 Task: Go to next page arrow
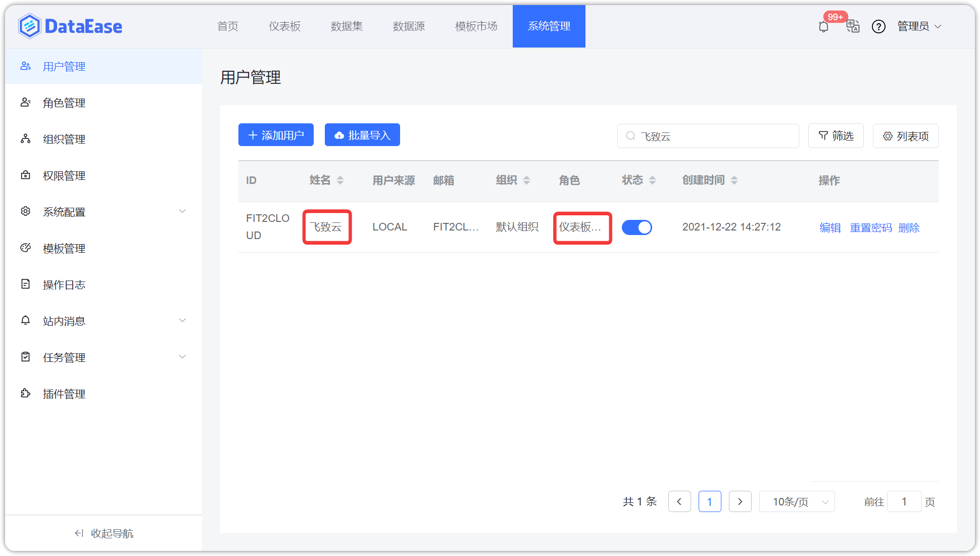click(740, 502)
